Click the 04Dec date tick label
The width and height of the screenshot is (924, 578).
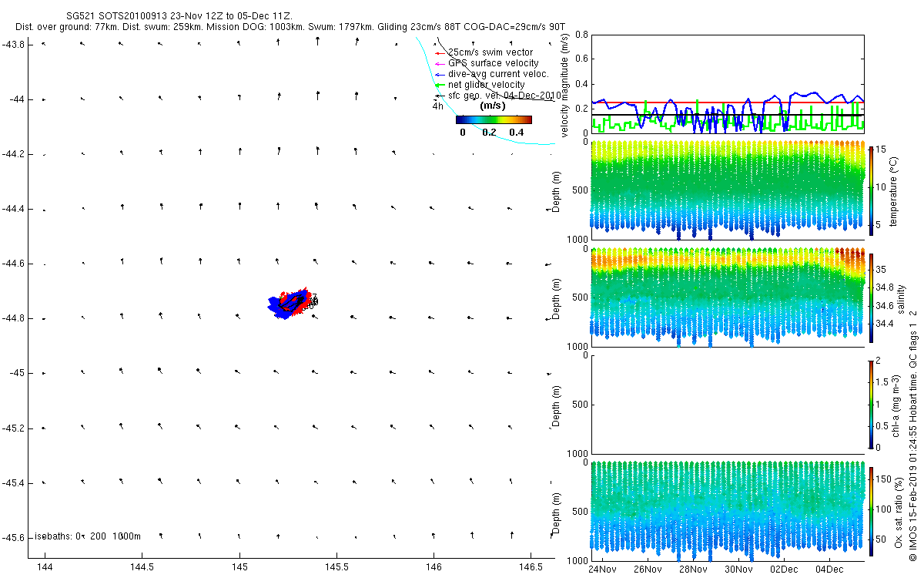[x=829, y=570]
